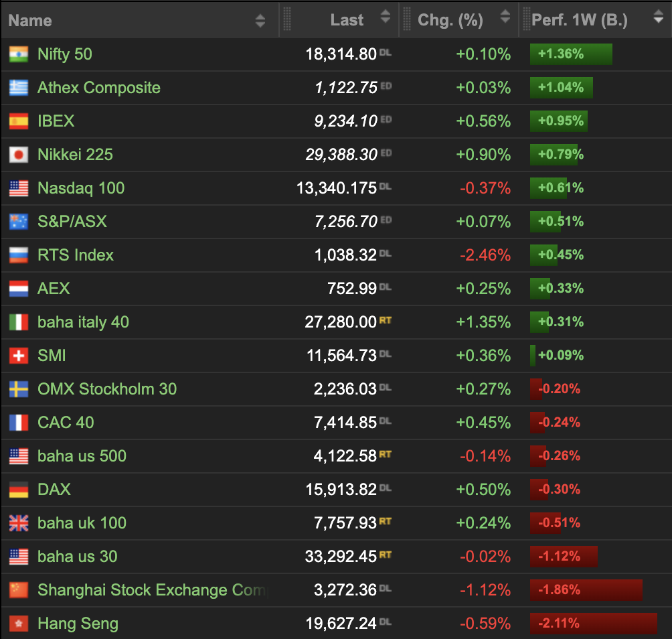The image size is (672, 639).
Task: Click the Name column header
Action: coord(30,21)
